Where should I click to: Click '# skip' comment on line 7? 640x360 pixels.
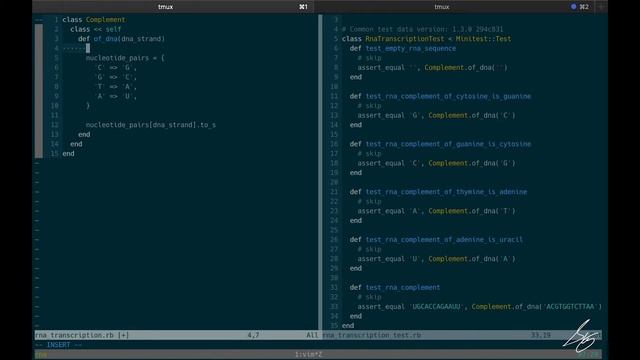coord(369,58)
